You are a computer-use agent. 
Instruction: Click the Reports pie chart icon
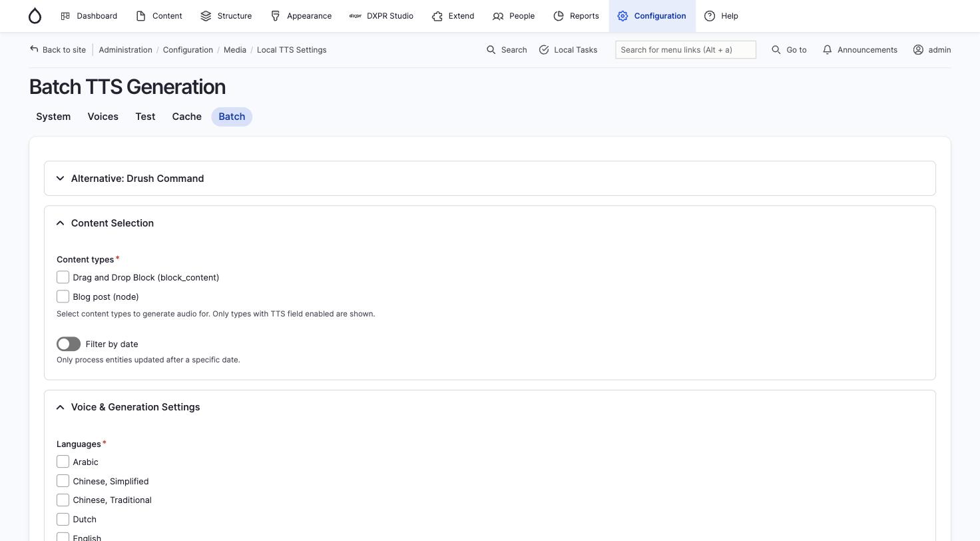(559, 16)
